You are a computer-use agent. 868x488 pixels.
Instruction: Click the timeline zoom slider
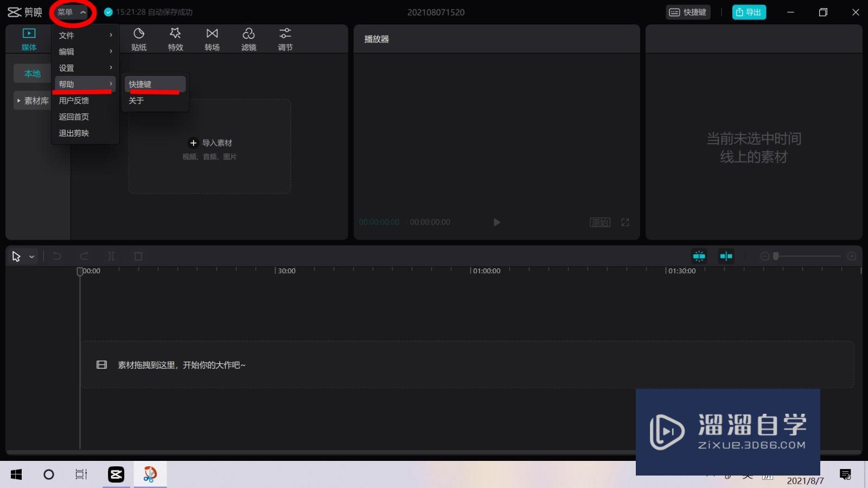point(808,256)
